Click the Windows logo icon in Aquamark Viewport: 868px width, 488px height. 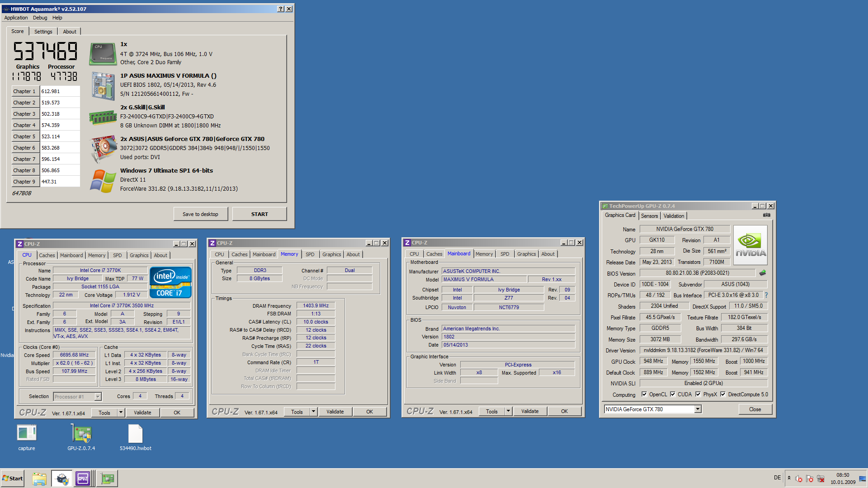coord(103,181)
